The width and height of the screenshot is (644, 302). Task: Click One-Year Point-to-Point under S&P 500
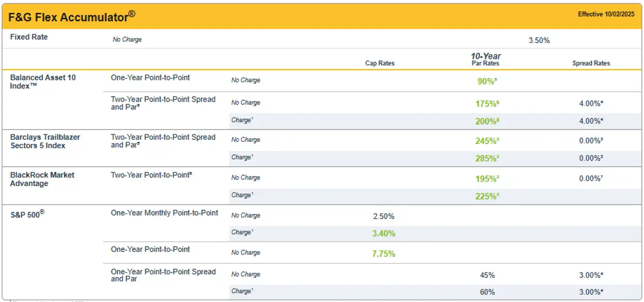150,249
